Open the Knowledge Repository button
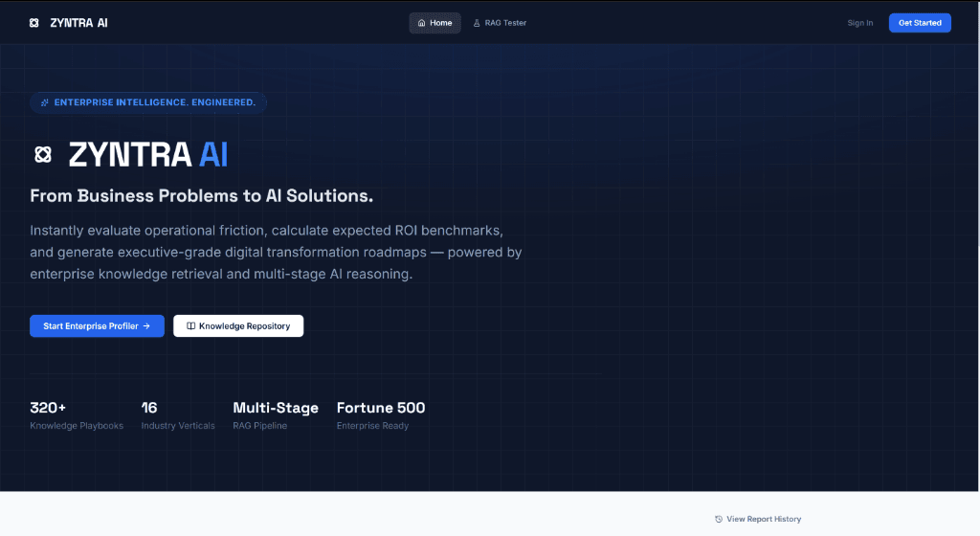 (238, 326)
